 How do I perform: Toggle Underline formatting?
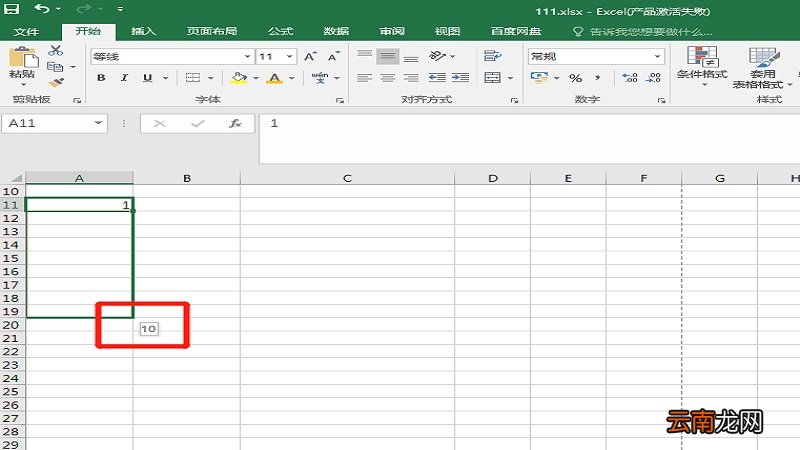147,78
